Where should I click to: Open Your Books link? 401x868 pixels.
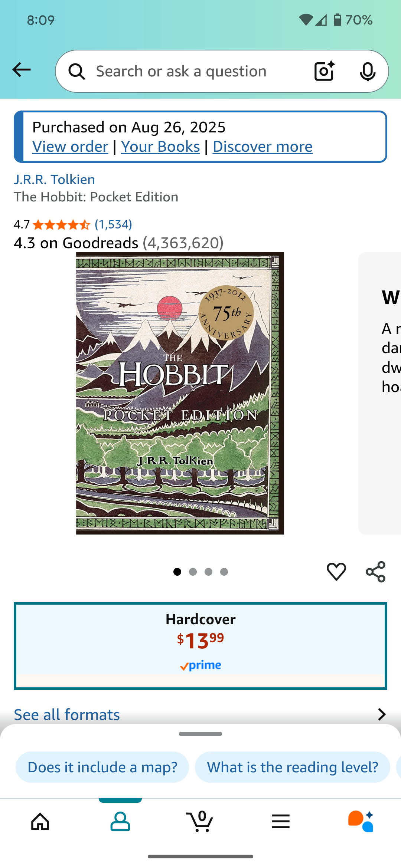160,147
